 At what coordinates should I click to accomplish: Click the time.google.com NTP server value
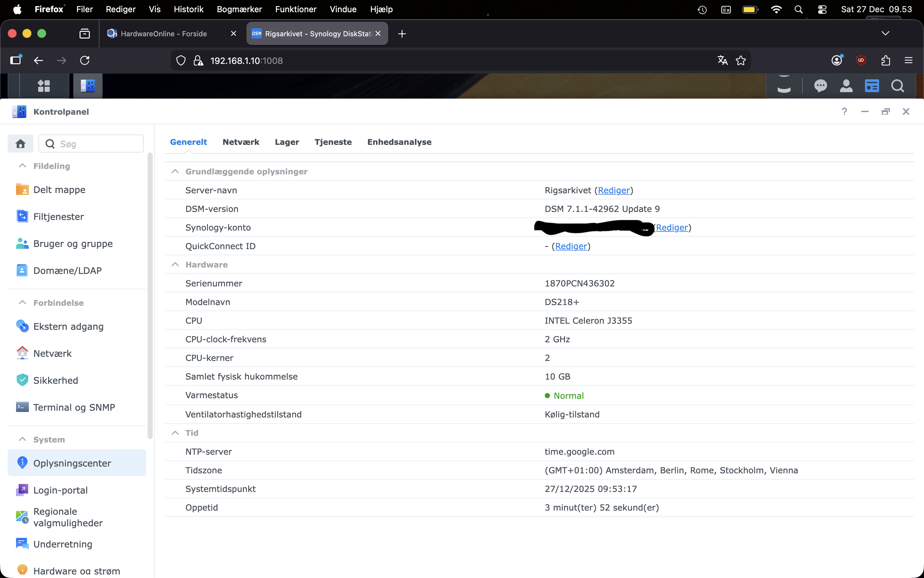coord(580,451)
